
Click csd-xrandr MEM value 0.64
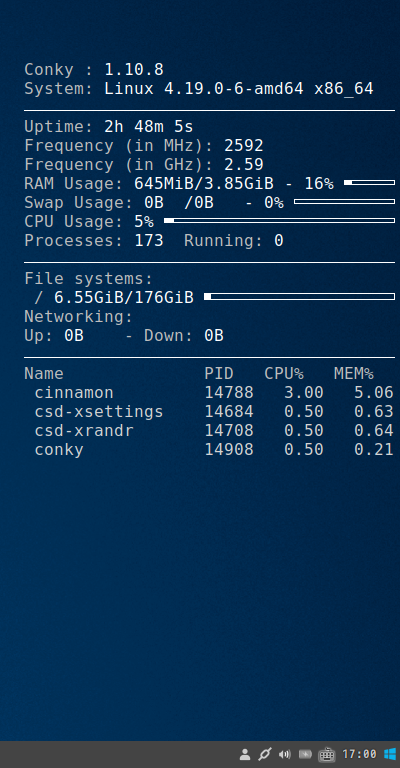pyautogui.click(x=374, y=431)
